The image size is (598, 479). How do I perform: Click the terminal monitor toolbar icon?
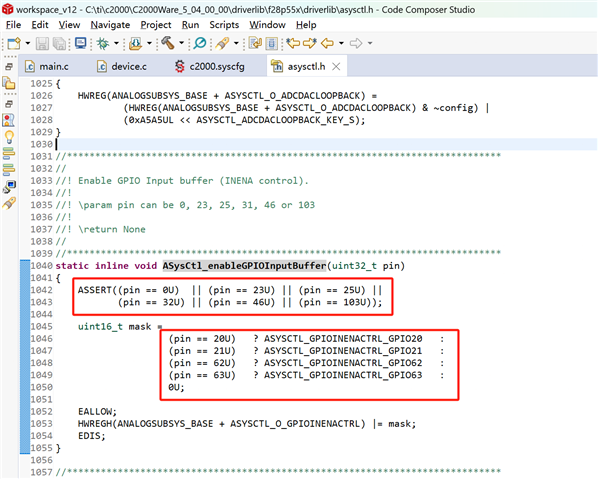80,43
